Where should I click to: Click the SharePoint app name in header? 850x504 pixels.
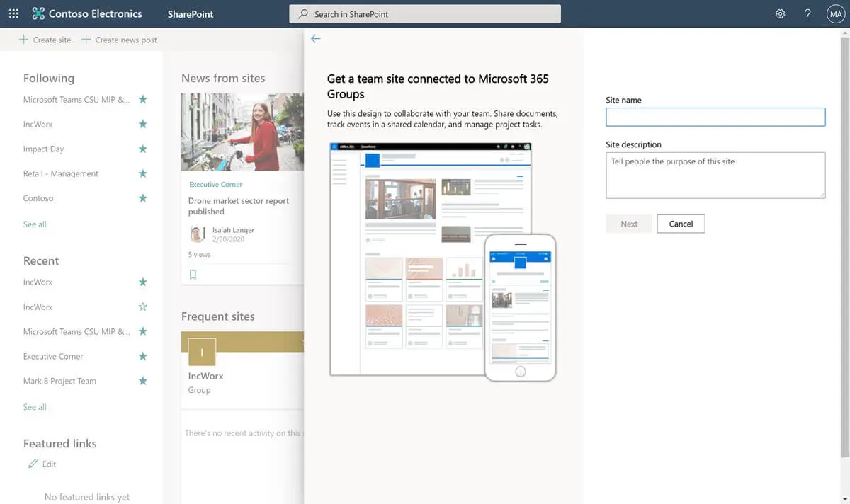coord(191,14)
